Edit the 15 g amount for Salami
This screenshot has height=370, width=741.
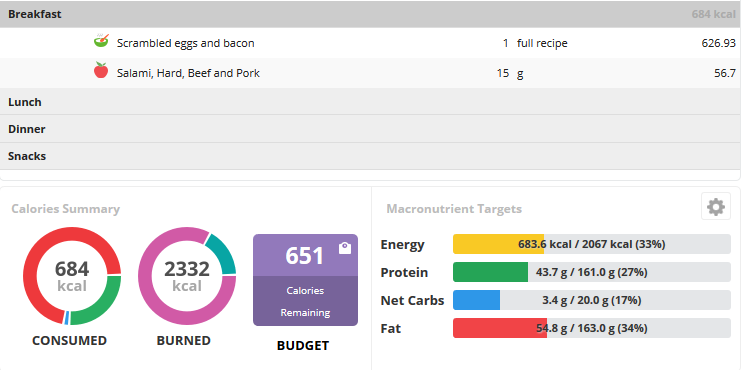(x=503, y=73)
